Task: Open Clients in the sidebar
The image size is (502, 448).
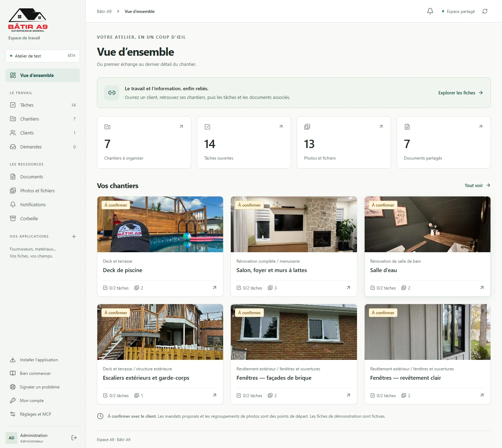Action: 43,133
